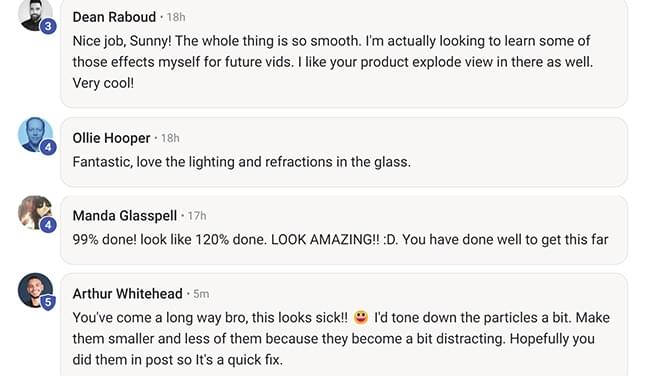Click the 18h timestamp on Ollie's comment
Screen dimensions: 650x376
[170, 138]
